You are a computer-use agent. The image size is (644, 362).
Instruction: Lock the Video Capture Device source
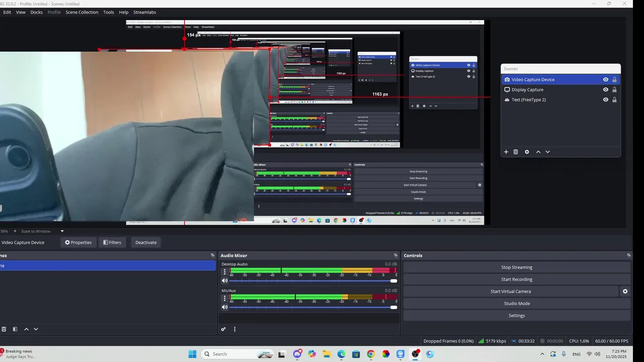[x=614, y=79]
